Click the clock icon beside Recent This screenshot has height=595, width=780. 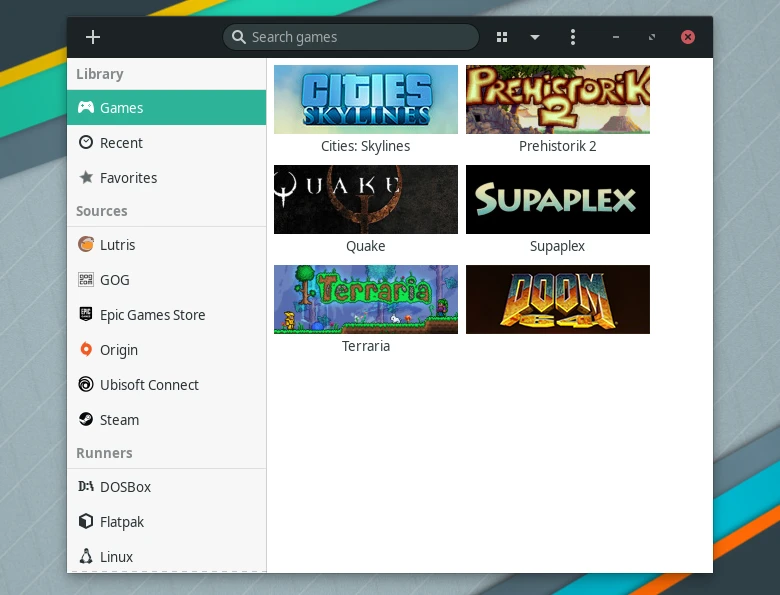click(x=86, y=142)
